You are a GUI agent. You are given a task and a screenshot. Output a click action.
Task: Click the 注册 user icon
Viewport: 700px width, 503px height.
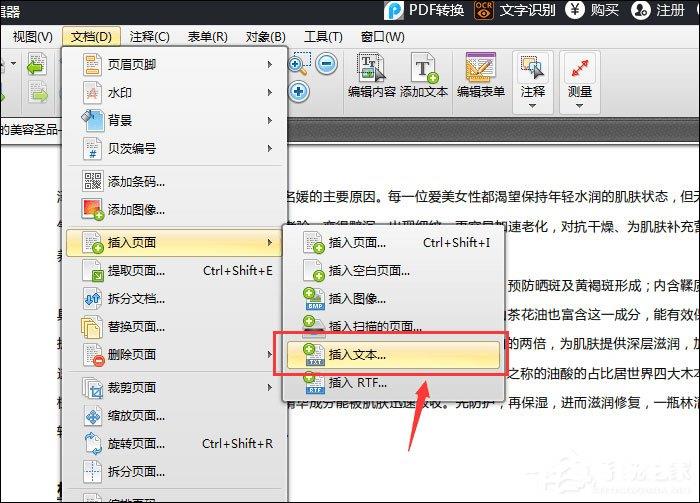[x=641, y=10]
